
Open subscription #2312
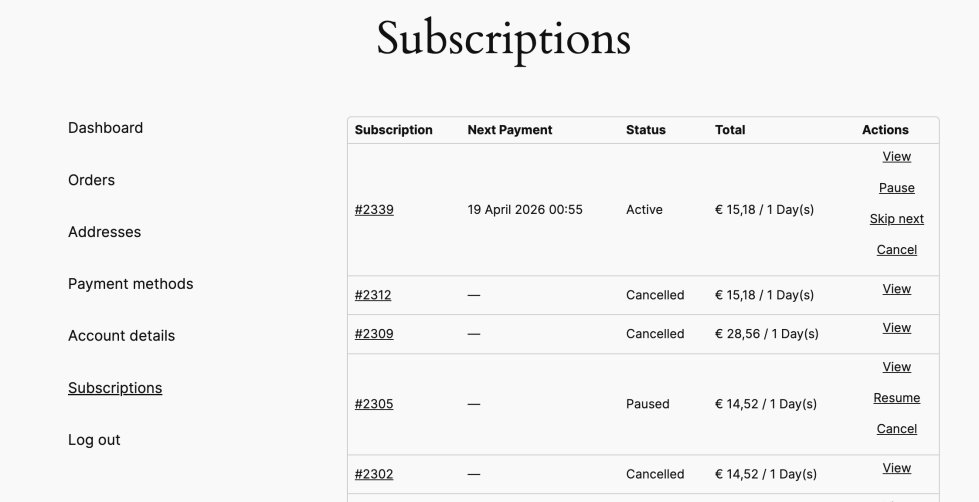click(374, 295)
